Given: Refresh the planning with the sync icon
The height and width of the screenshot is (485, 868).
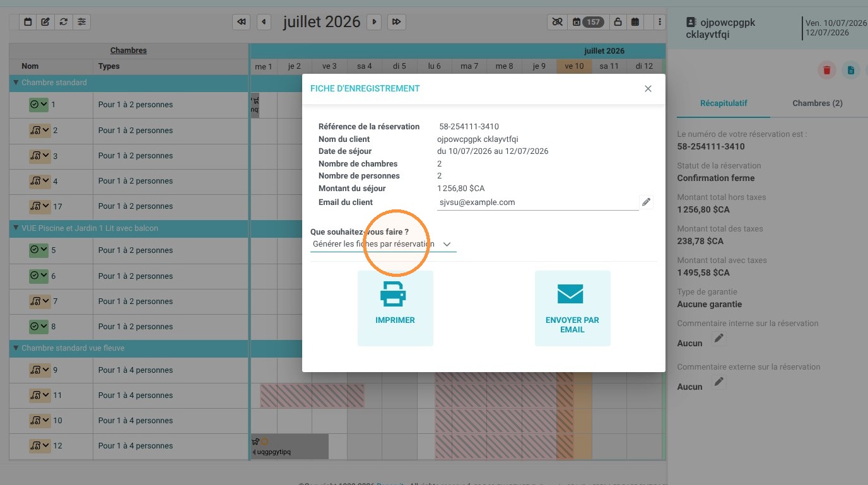Looking at the screenshot, I should (x=64, y=22).
